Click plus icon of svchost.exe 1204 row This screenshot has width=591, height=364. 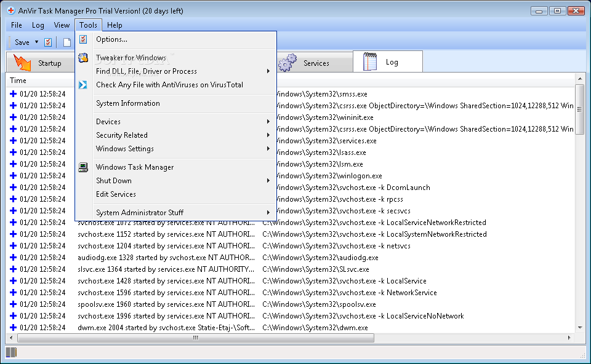tap(13, 246)
